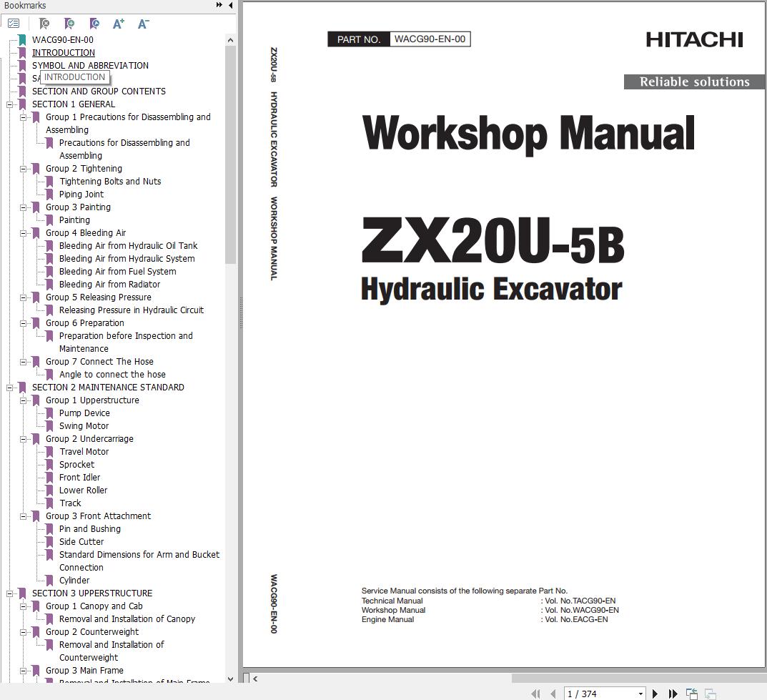
Task: Click the bookmark properties icon
Action: (x=94, y=24)
